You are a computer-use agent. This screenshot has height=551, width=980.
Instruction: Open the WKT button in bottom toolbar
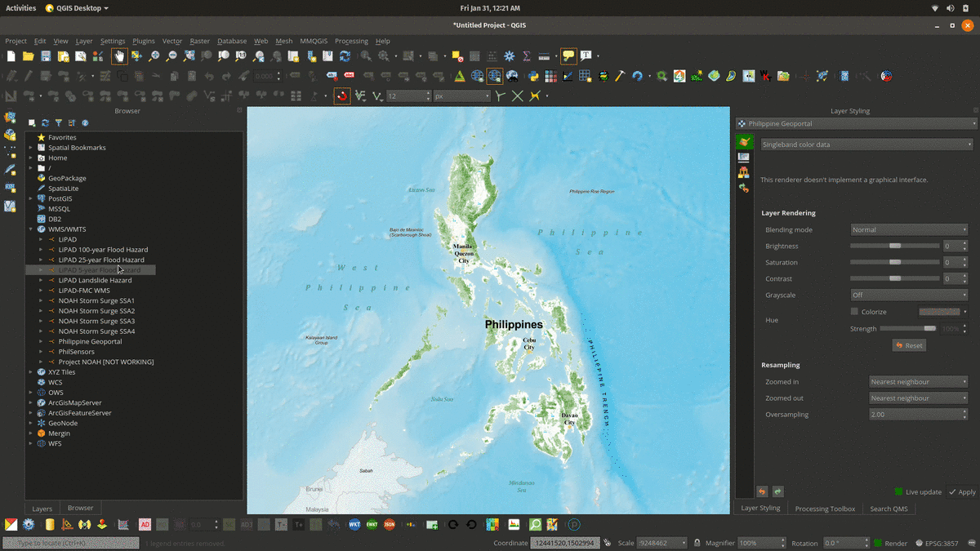(354, 525)
